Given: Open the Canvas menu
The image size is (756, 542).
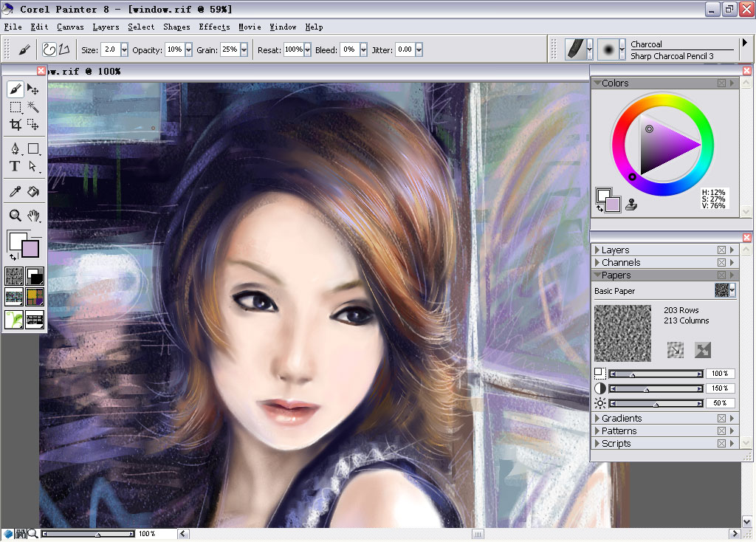Looking at the screenshot, I should pos(70,27).
